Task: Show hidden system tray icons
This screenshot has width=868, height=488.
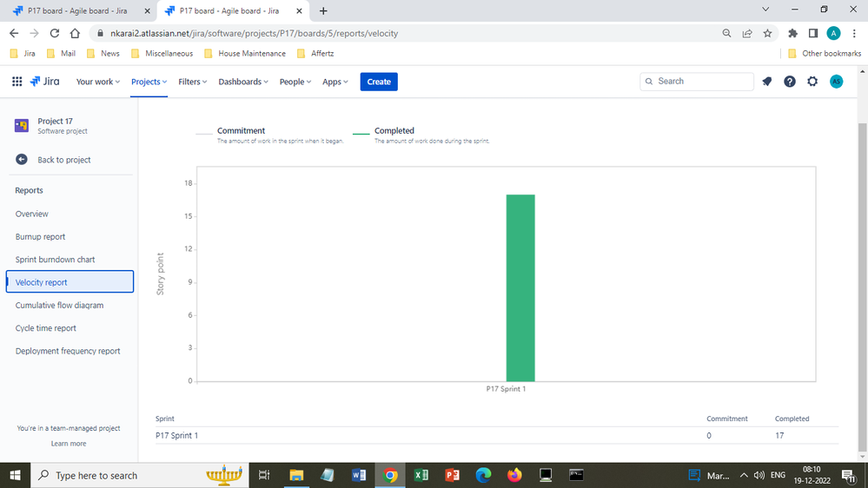Action: pos(744,475)
